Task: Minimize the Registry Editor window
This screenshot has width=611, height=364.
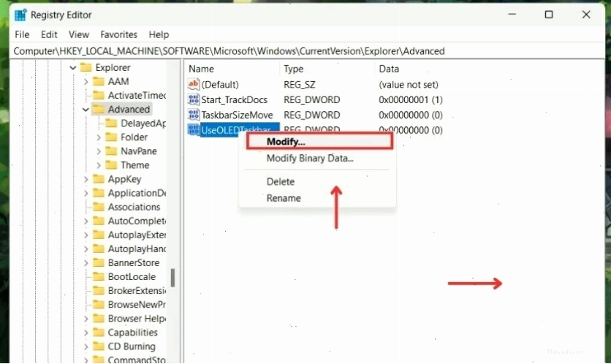Action: tap(512, 15)
